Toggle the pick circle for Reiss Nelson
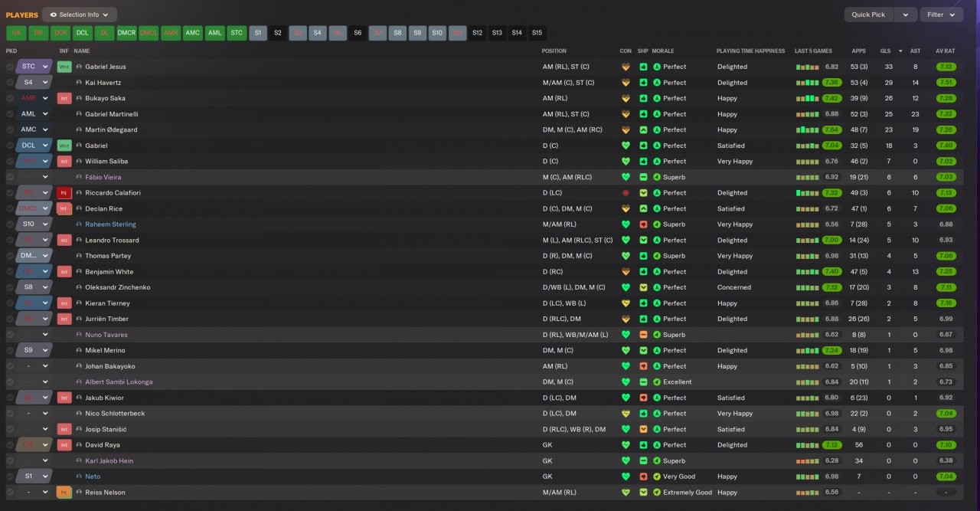This screenshot has height=511, width=980. pyautogui.click(x=10, y=493)
